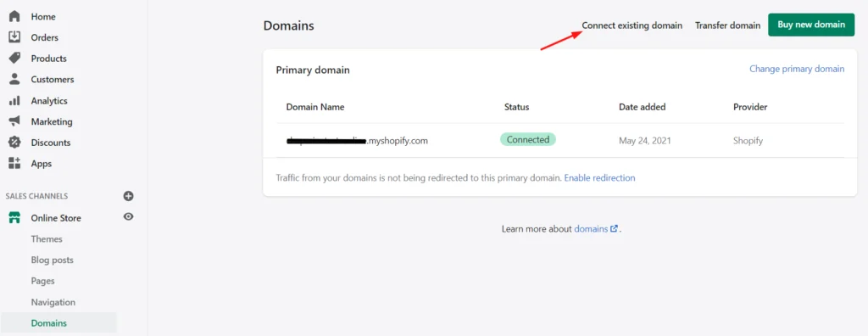This screenshot has height=336, width=868.
Task: Click the Connected status badge
Action: pyautogui.click(x=527, y=140)
